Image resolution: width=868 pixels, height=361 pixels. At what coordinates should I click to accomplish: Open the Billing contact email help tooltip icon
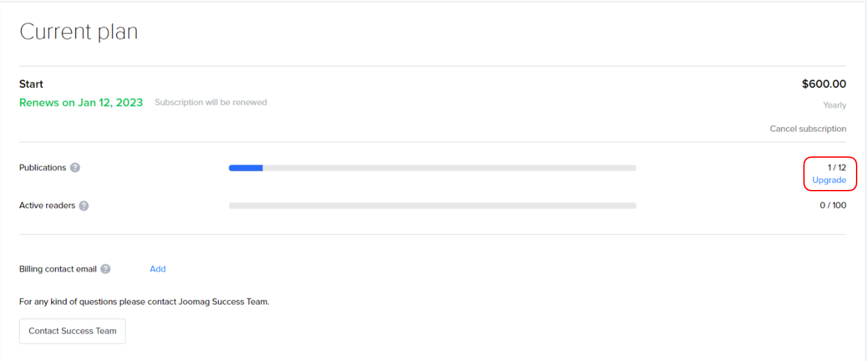coord(105,269)
